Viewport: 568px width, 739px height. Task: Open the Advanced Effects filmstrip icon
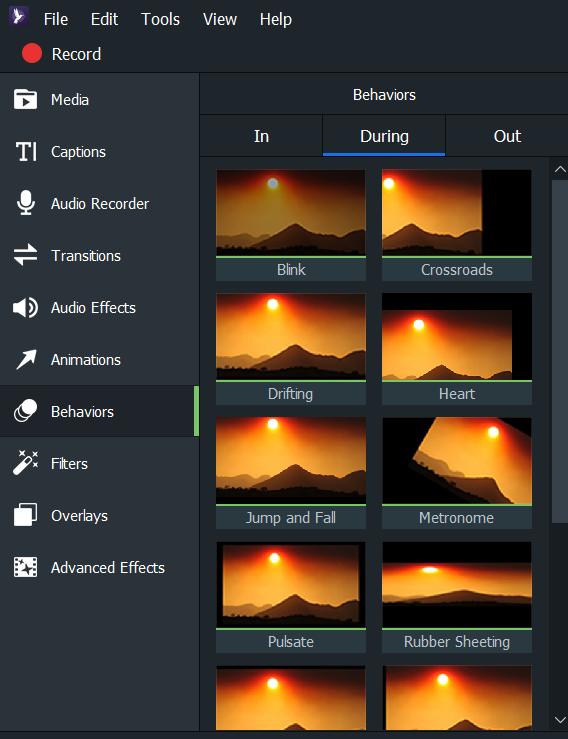pyautogui.click(x=25, y=567)
